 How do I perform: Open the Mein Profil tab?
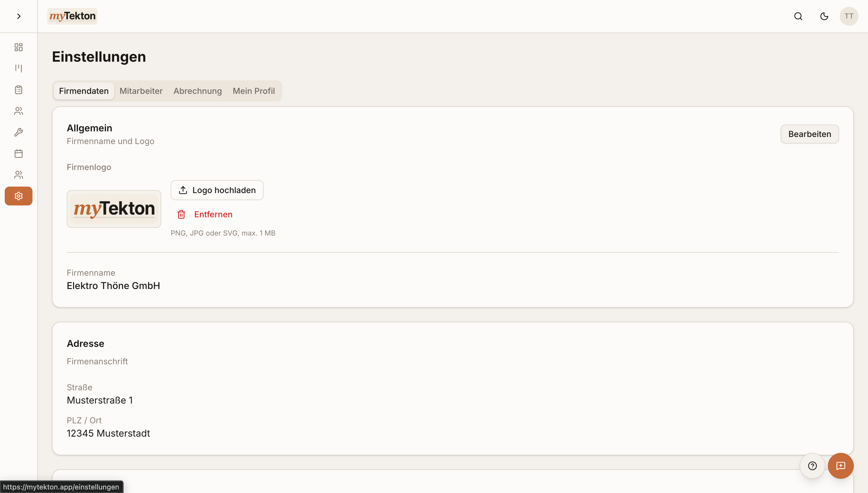point(254,91)
